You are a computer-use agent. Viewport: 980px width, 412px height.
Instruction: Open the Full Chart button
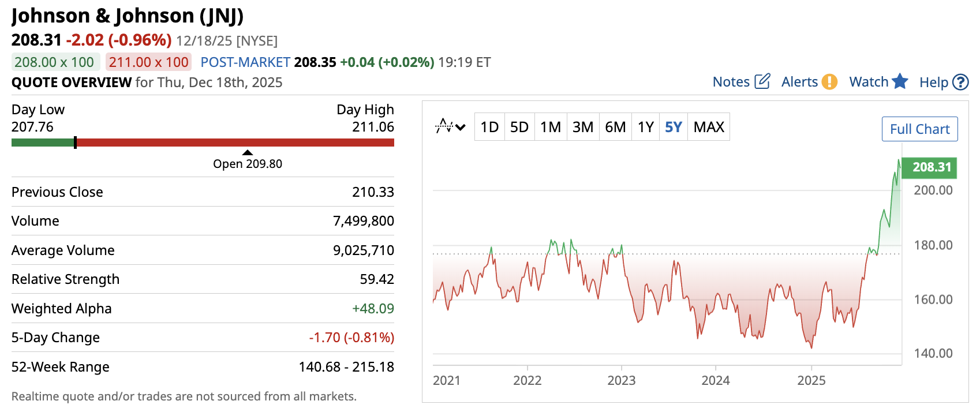pos(919,129)
